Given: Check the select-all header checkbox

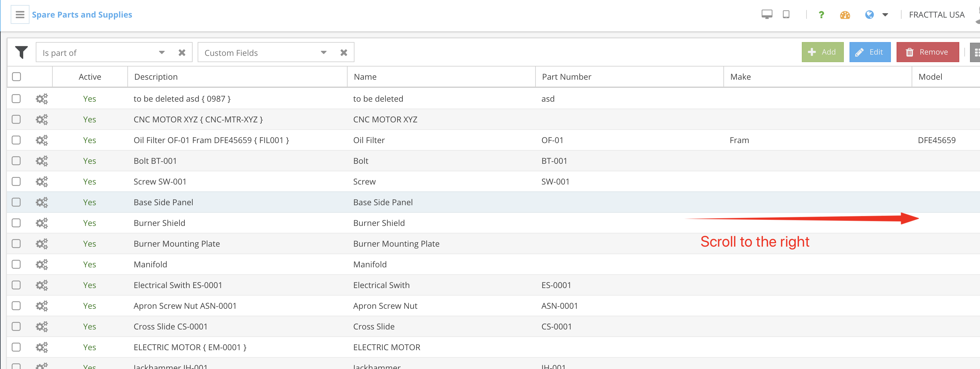Looking at the screenshot, I should tap(16, 77).
